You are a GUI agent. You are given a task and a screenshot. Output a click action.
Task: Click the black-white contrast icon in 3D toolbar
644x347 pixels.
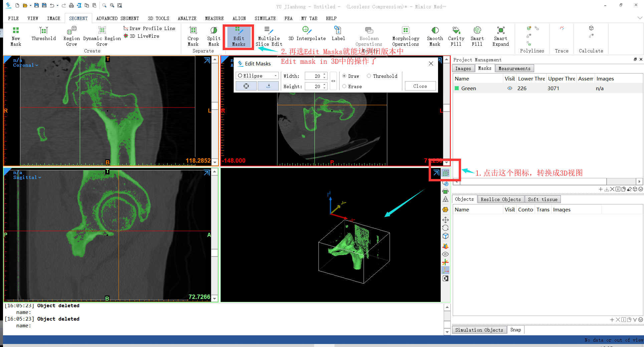click(445, 279)
